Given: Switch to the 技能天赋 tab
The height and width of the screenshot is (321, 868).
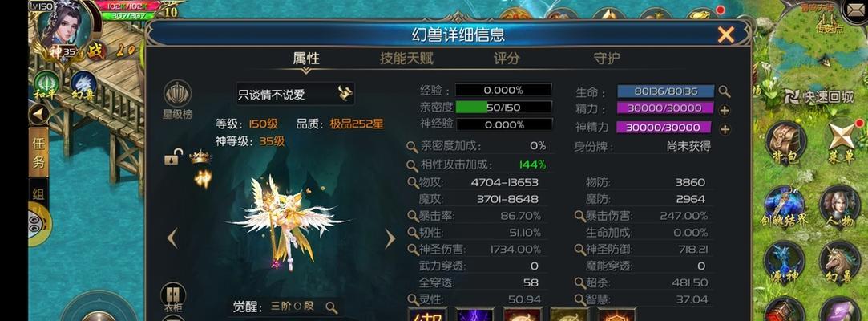Looking at the screenshot, I should coord(406,59).
